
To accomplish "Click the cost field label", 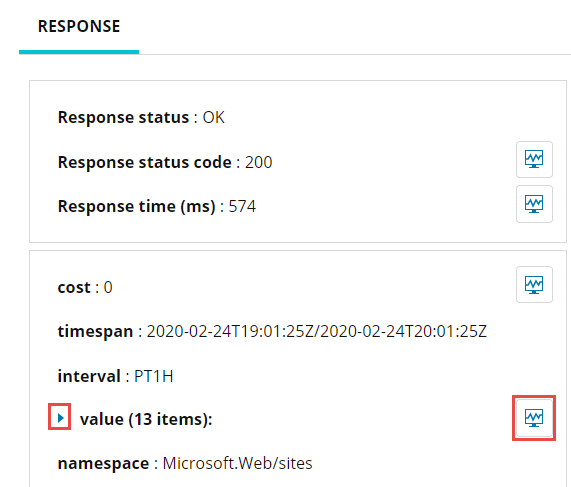I will tap(74, 288).
